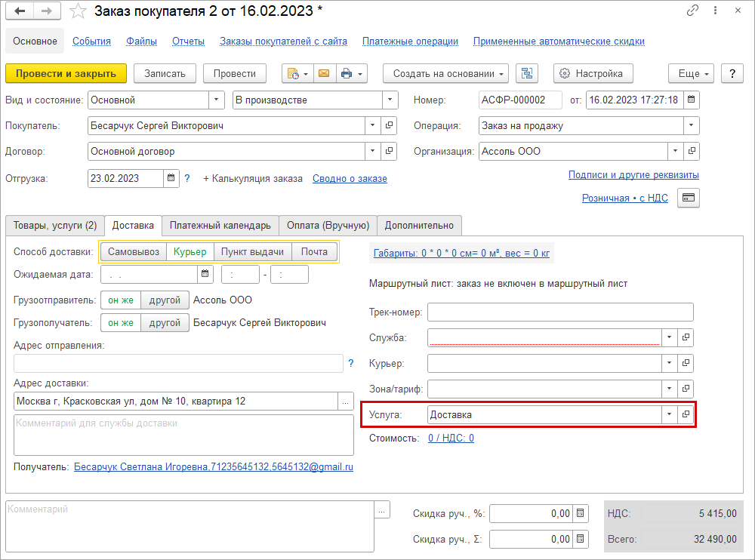The width and height of the screenshot is (755, 560).
Task: Expand Создать на основании menu
Action: click(x=446, y=73)
